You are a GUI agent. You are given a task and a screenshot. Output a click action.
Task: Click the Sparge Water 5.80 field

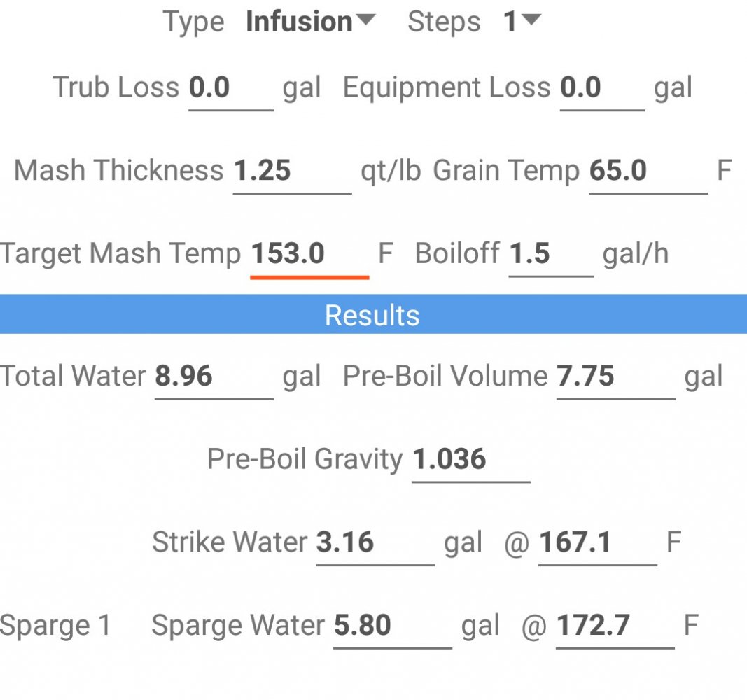pos(392,626)
